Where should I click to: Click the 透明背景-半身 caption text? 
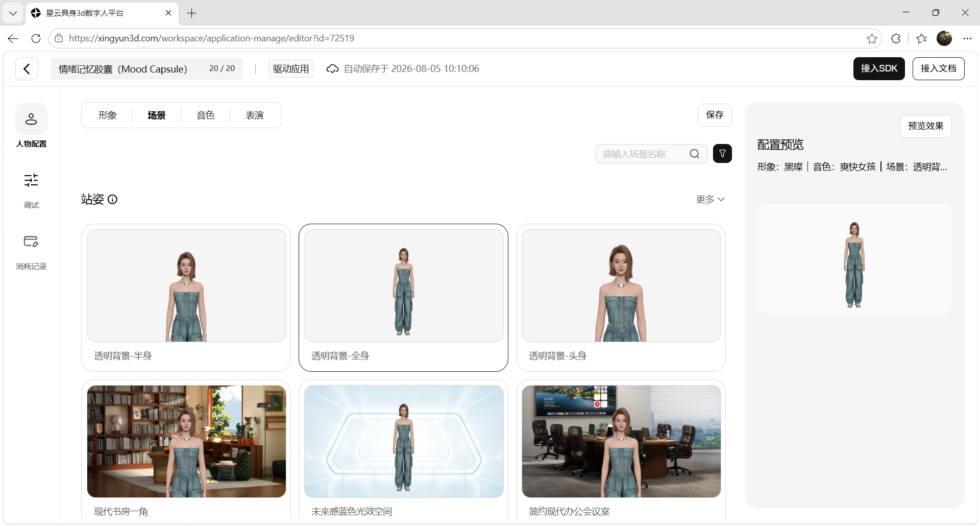click(123, 356)
